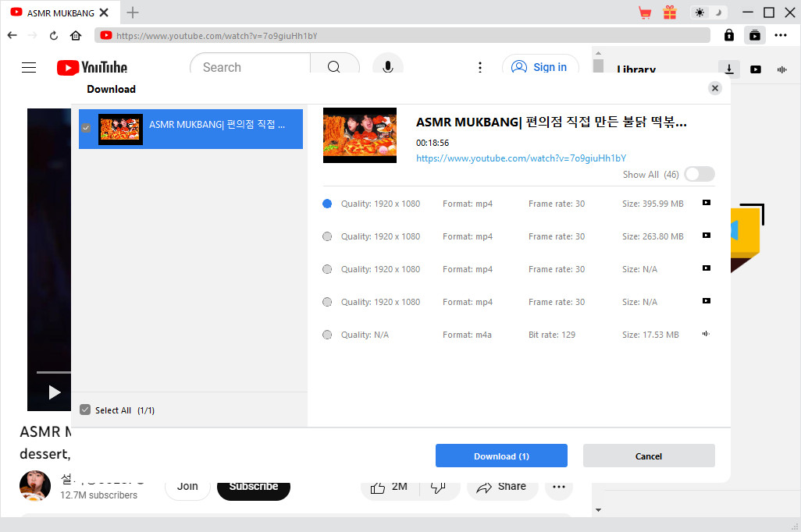Open YouTube settings three-dot menu
This screenshot has width=801, height=532.
pyautogui.click(x=480, y=68)
